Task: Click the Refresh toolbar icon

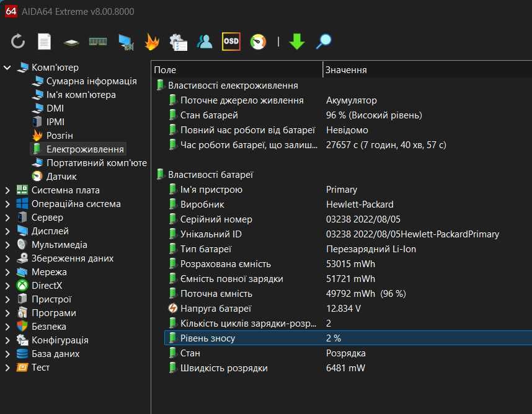Action: point(18,42)
